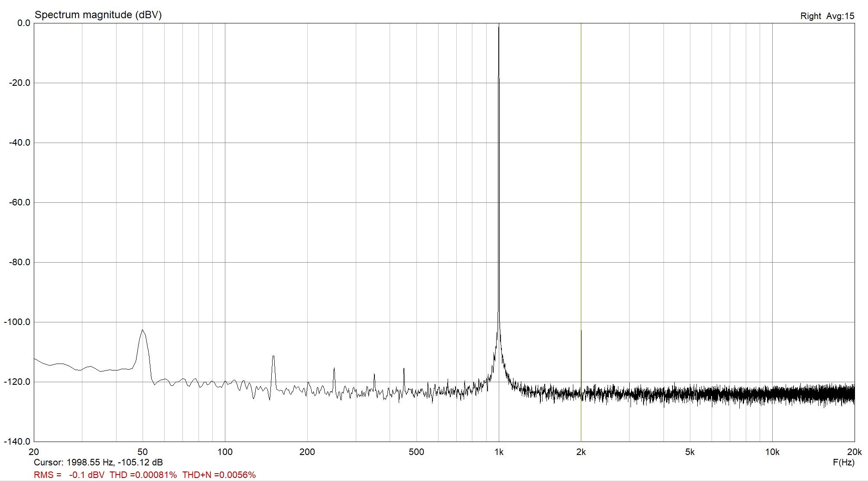This screenshot has height=481, width=868.
Task: Click the '10k' frequency axis label
Action: click(772, 452)
